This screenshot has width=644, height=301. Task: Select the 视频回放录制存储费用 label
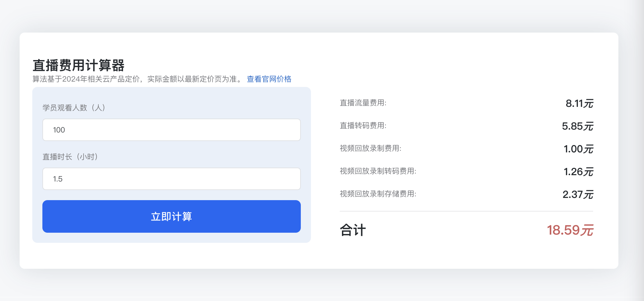point(378,194)
